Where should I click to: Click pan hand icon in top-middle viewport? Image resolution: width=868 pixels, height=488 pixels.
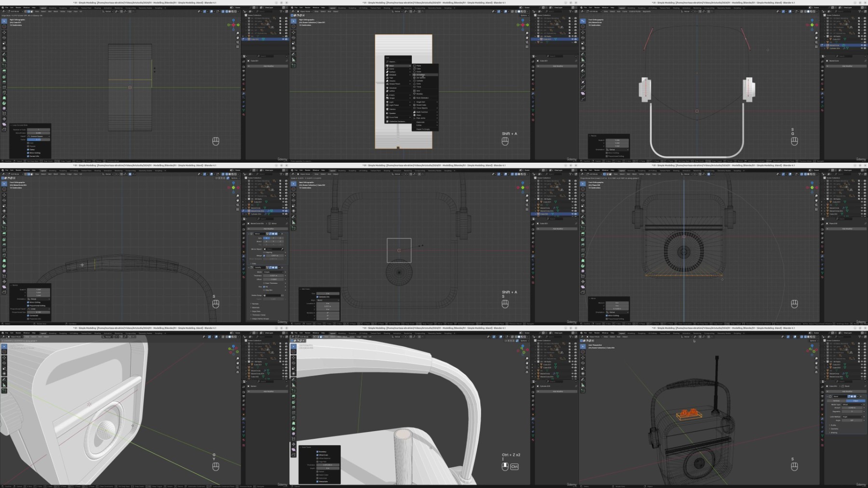pos(527,38)
